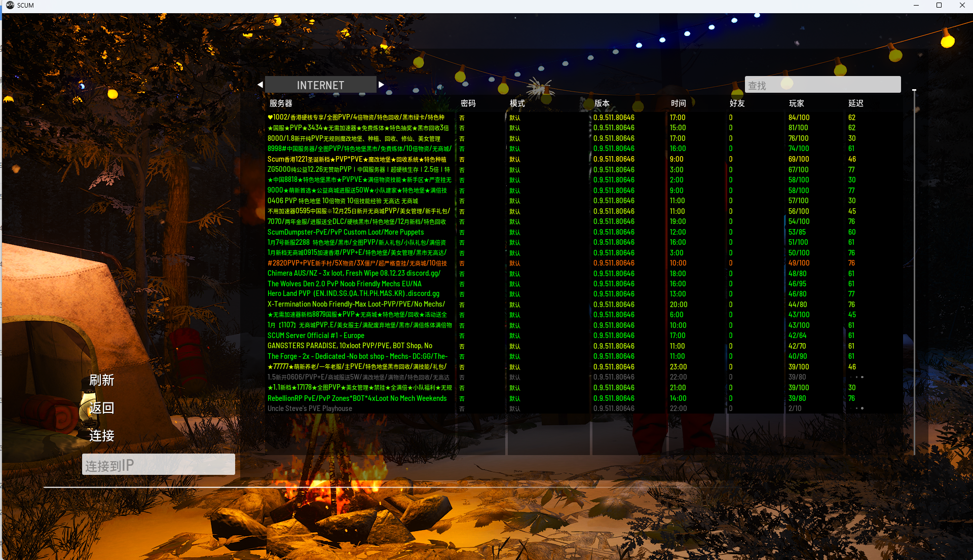Click the 查找 search field
Viewport: 973px width, 560px height.
click(x=822, y=85)
